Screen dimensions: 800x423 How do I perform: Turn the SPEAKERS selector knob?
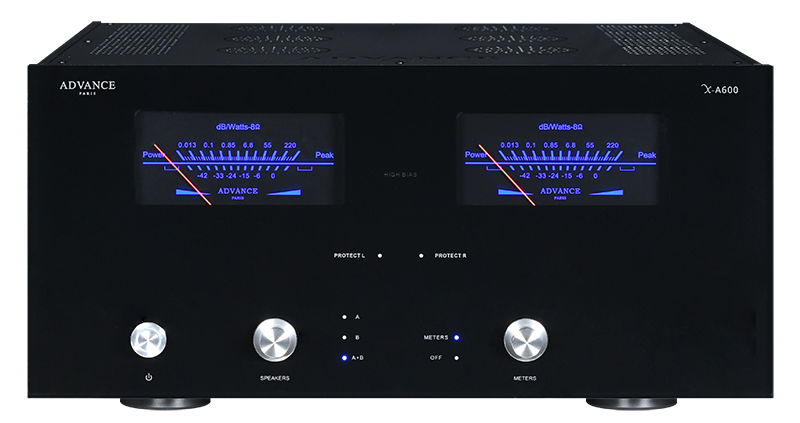click(x=275, y=340)
